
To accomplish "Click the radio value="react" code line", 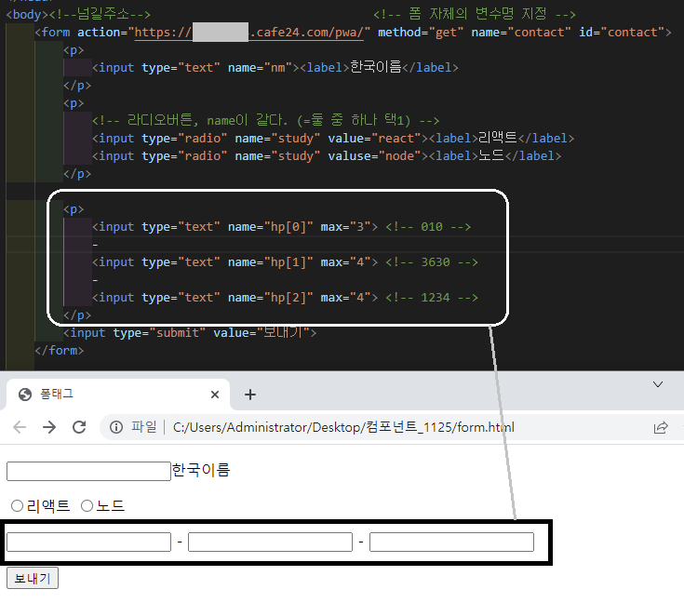I will (333, 139).
